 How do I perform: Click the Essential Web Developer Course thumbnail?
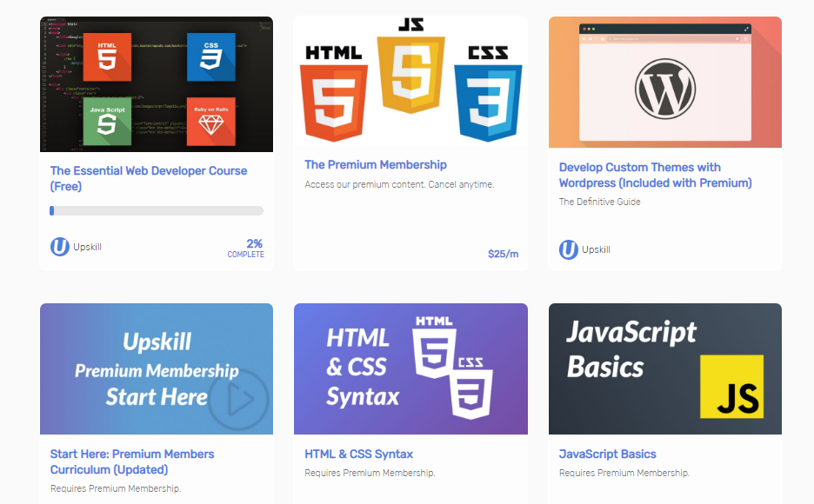click(157, 84)
